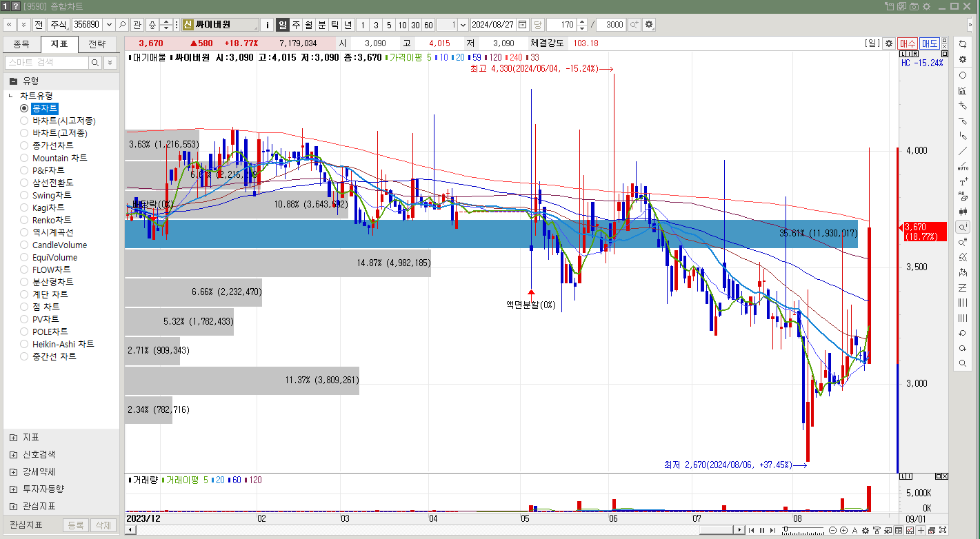Switch to 년 (yearly) period

[x=348, y=25]
